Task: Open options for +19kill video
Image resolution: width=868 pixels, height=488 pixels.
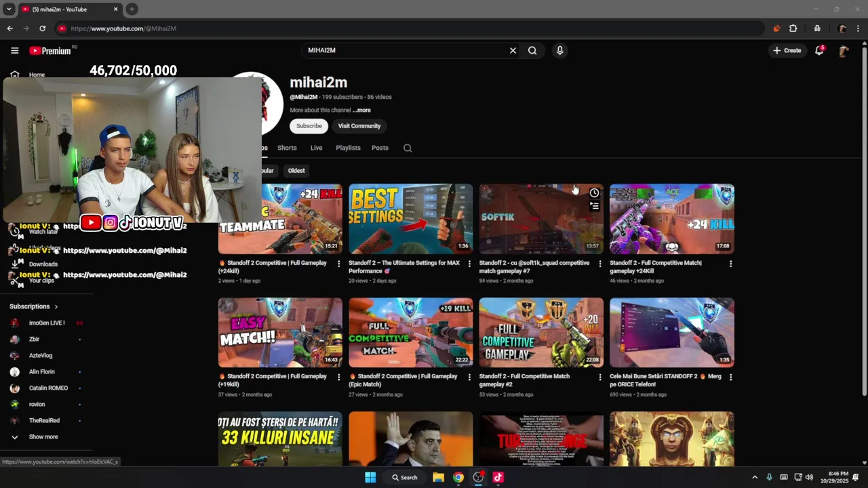Action: point(338,378)
